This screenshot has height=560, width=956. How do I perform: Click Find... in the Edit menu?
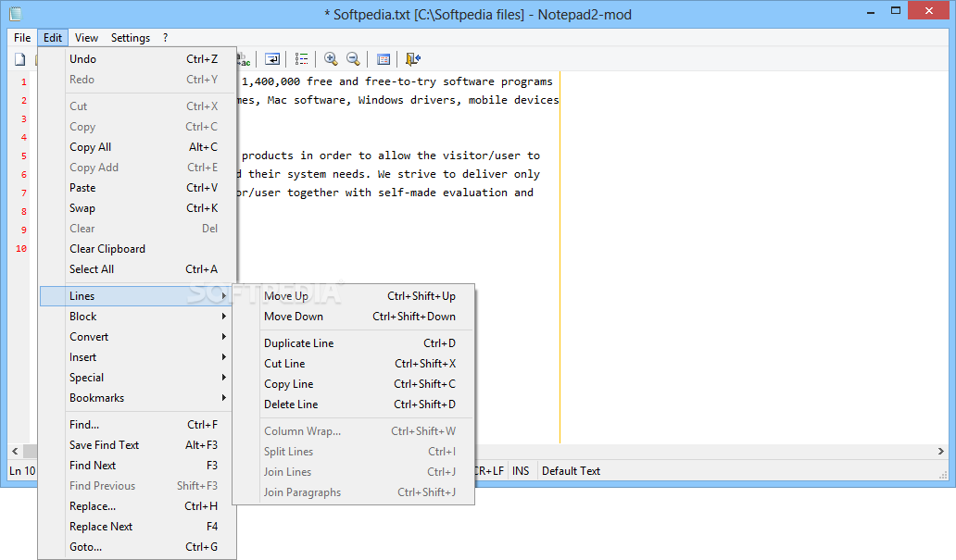pyautogui.click(x=138, y=425)
